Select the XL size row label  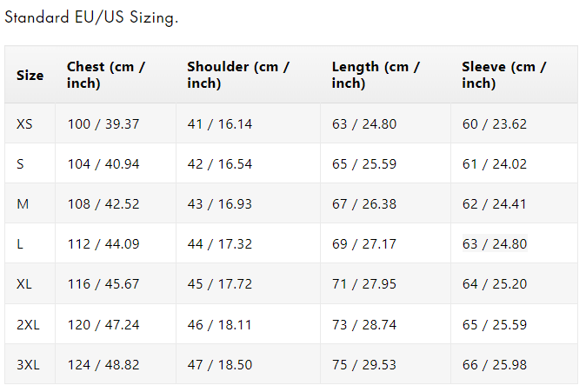(24, 284)
